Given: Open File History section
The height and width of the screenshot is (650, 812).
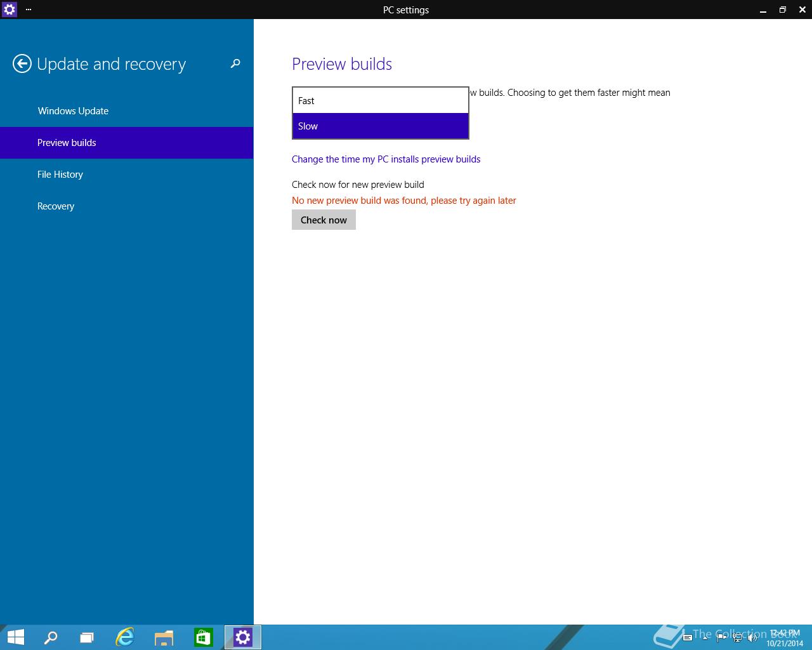Looking at the screenshot, I should tap(127, 175).
